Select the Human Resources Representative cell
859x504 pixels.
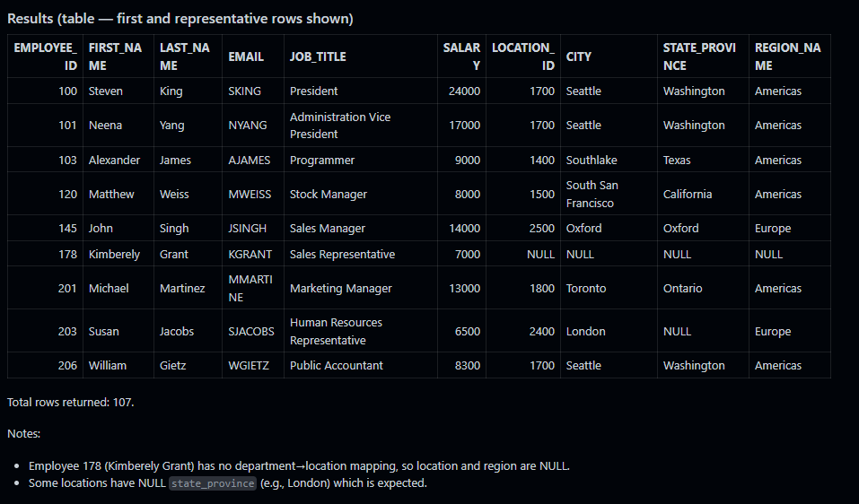coord(336,331)
